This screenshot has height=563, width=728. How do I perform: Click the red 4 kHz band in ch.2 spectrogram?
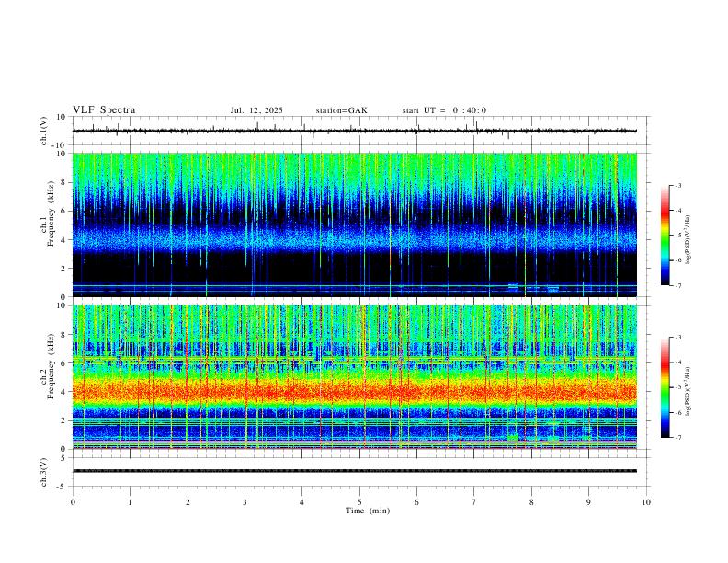click(354, 391)
